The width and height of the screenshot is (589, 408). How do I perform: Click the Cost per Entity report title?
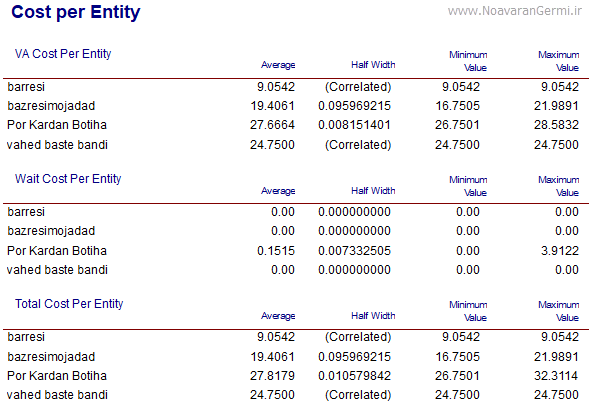click(76, 12)
